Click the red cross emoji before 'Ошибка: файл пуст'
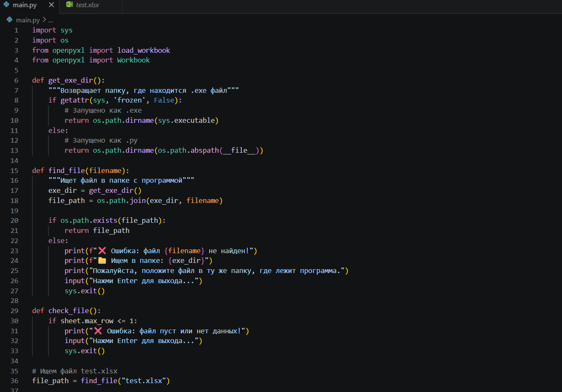Screen dimensions: 562x392 [98, 331]
